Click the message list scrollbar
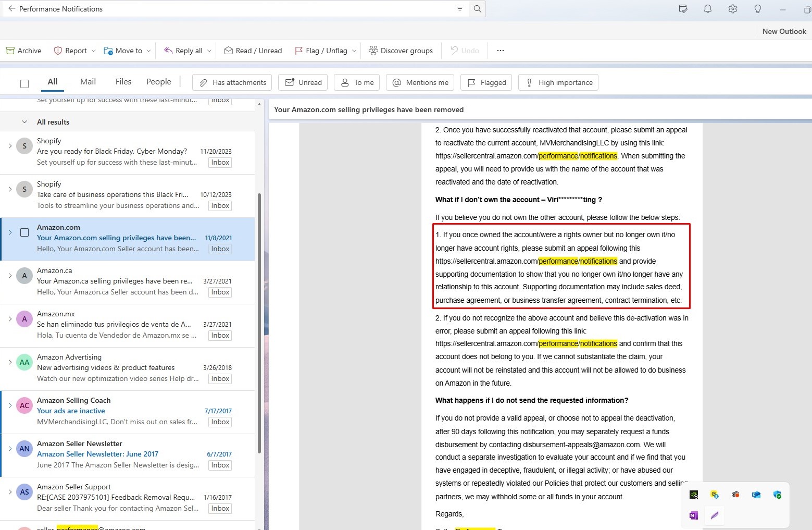812x530 pixels. click(x=259, y=323)
